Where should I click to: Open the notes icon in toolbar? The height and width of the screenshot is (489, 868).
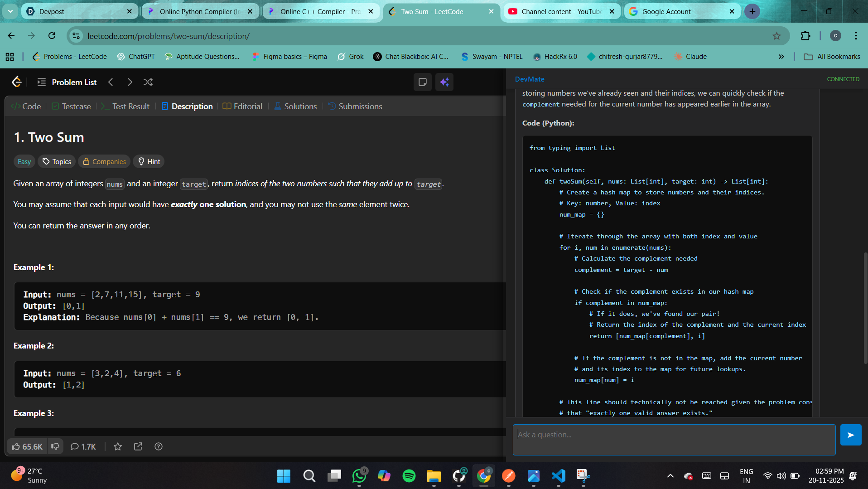pyautogui.click(x=423, y=82)
